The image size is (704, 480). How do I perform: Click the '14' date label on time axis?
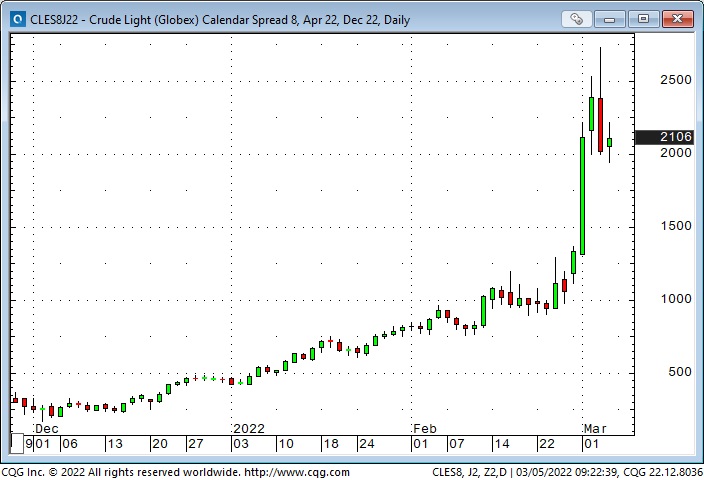pos(501,444)
